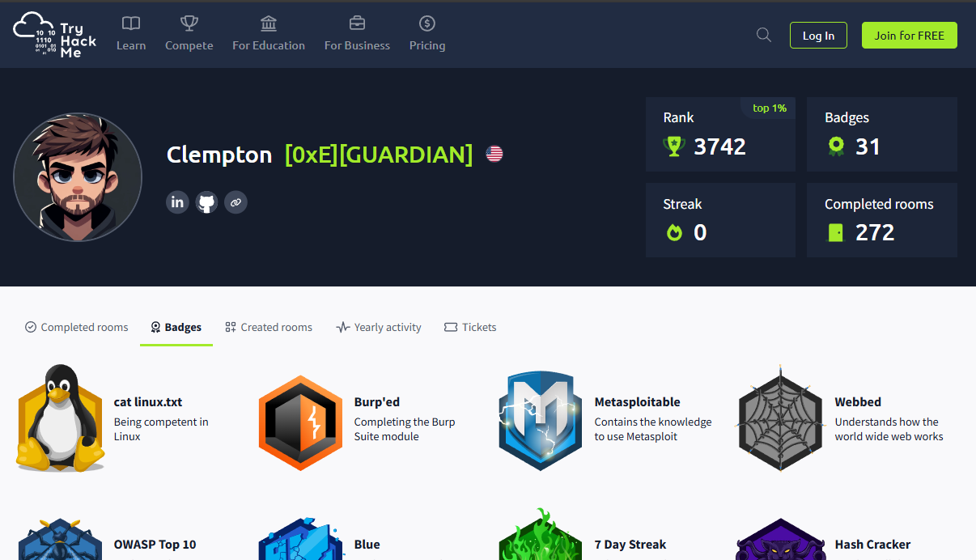The image size is (976, 560).
Task: Click the Metasploitable blue shield badge
Action: coord(540,422)
